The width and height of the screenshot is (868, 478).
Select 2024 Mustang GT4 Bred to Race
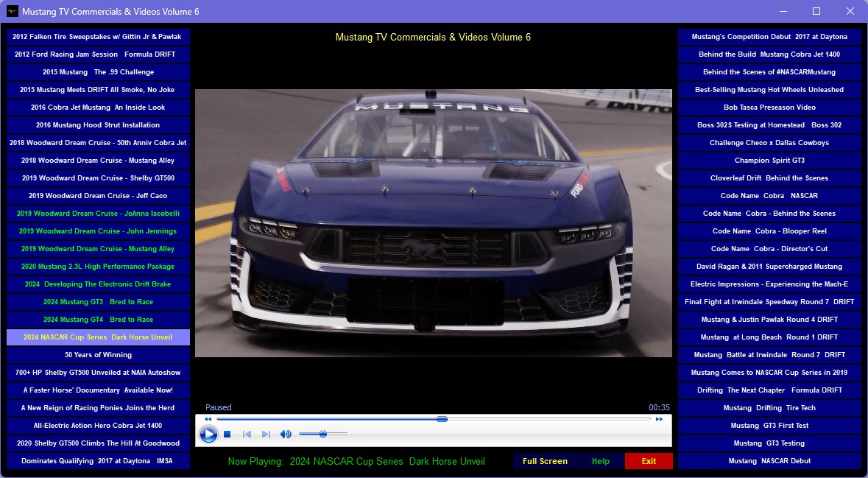point(98,320)
